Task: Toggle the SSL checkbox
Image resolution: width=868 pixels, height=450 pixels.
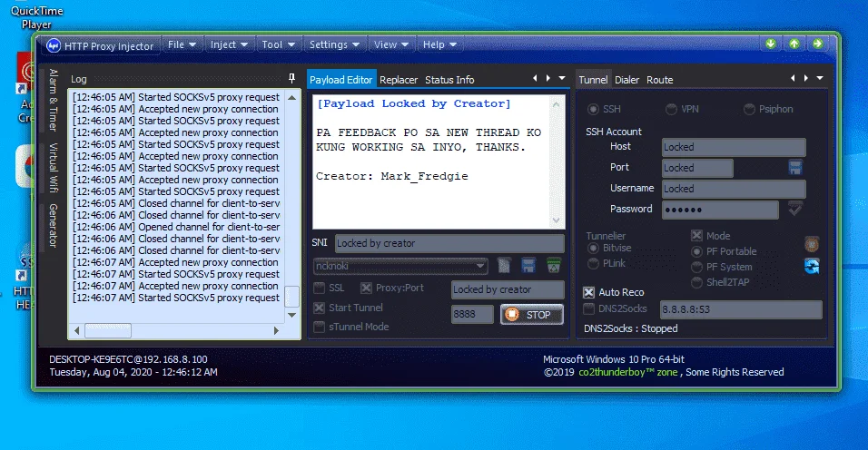Action: click(x=320, y=288)
